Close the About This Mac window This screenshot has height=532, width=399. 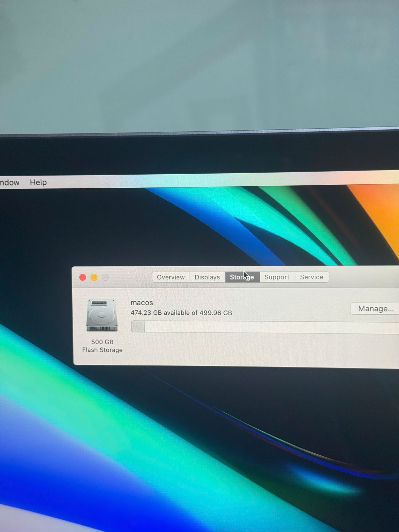83,277
